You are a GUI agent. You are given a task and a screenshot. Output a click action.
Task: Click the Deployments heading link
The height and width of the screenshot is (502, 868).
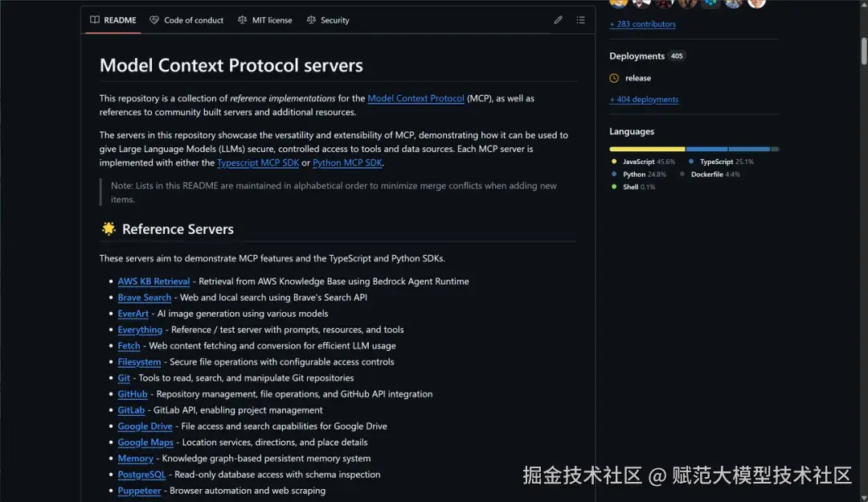point(637,56)
